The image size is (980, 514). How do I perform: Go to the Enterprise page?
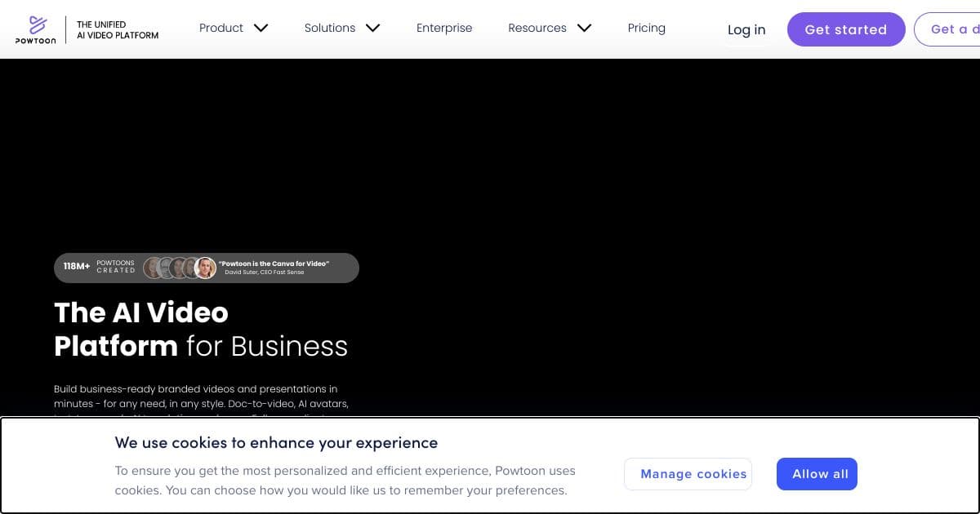coord(444,28)
